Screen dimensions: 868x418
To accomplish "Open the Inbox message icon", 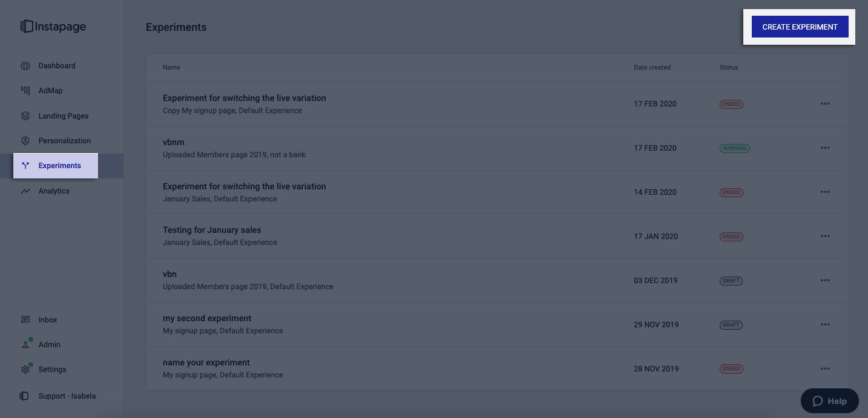I will [x=25, y=320].
